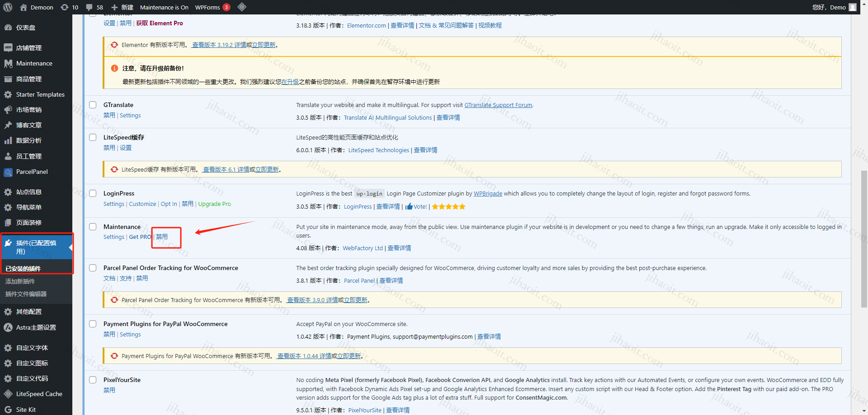Check the Parcel Panel Order Tracking checkbox
This screenshot has height=415, width=868.
(x=93, y=268)
